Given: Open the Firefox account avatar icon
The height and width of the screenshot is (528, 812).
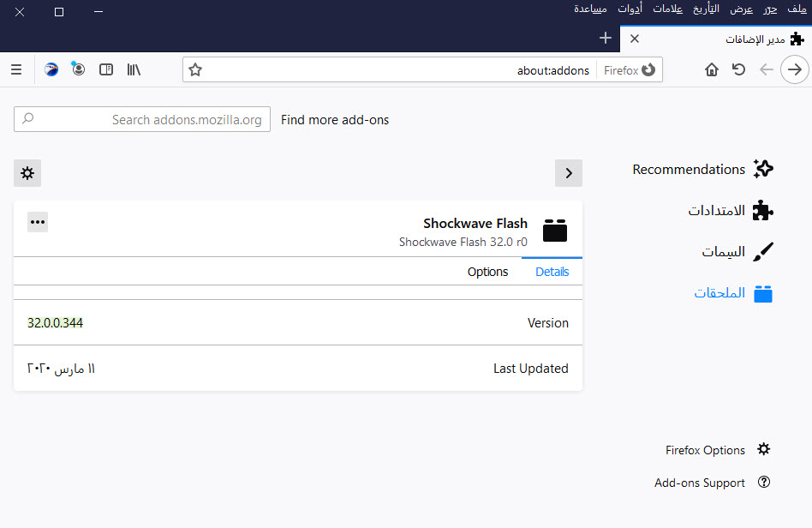Looking at the screenshot, I should point(78,69).
